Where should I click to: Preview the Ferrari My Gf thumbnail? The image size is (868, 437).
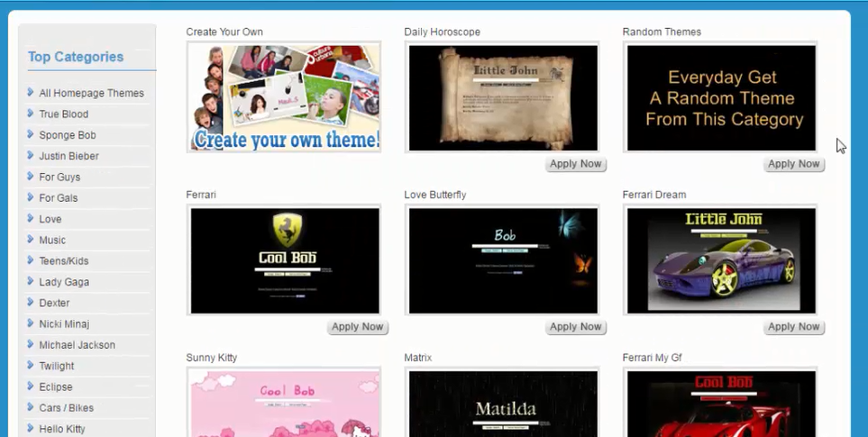[x=721, y=402]
